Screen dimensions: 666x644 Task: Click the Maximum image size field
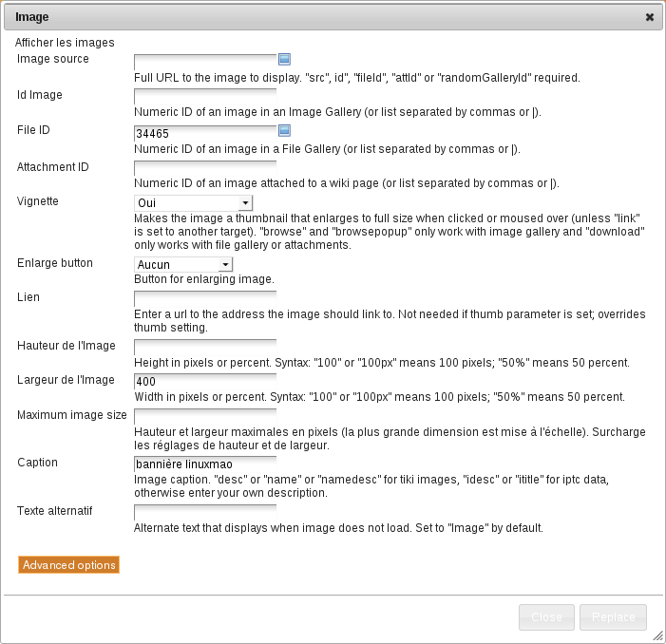click(x=204, y=416)
